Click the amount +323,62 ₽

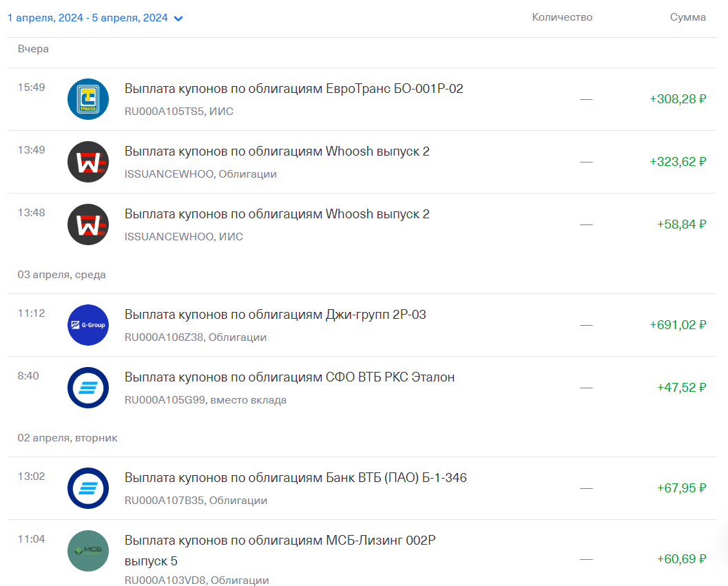(678, 162)
